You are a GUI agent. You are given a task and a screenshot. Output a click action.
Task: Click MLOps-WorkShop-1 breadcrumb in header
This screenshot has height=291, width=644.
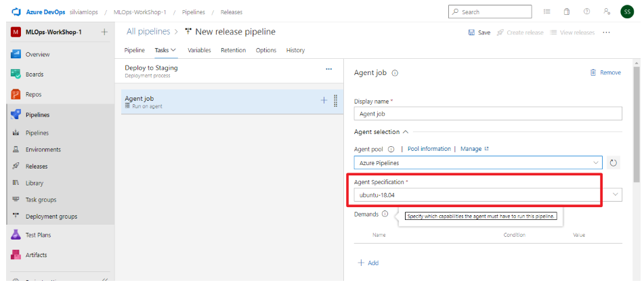140,12
